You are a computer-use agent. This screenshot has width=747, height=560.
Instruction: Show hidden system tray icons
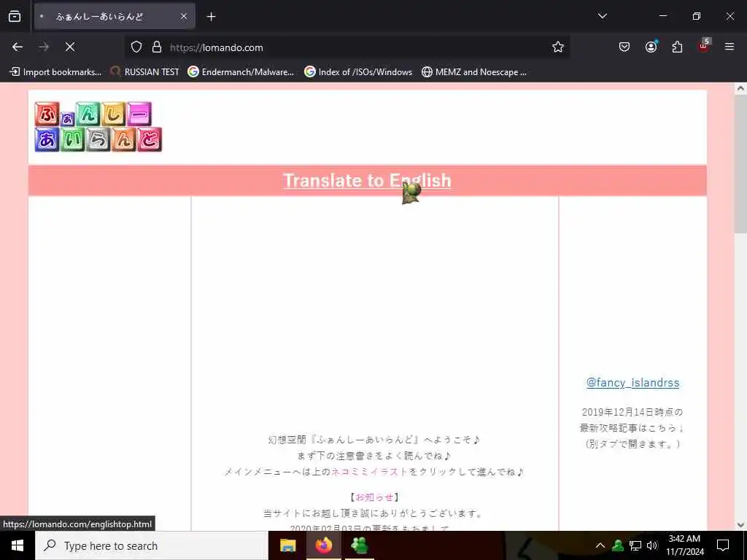point(600,545)
